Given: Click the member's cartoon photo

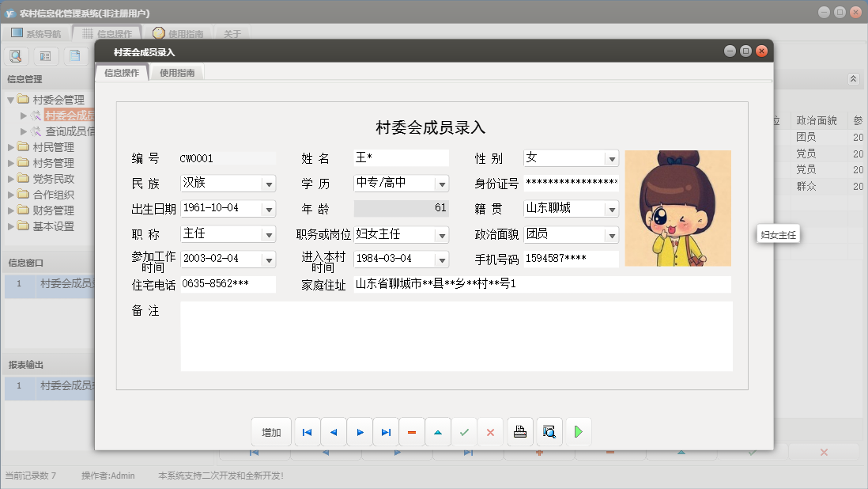Looking at the screenshot, I should point(677,208).
